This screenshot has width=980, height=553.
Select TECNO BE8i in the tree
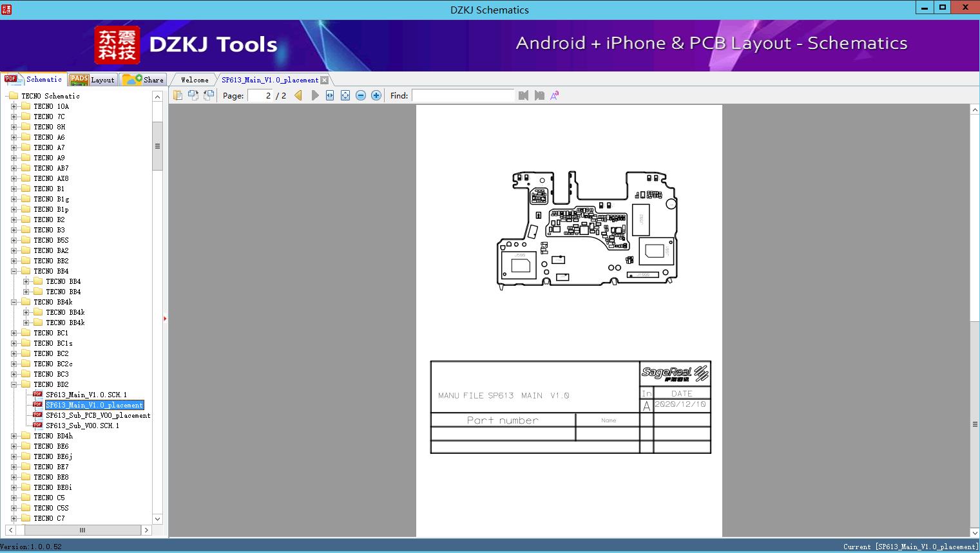[x=53, y=487]
